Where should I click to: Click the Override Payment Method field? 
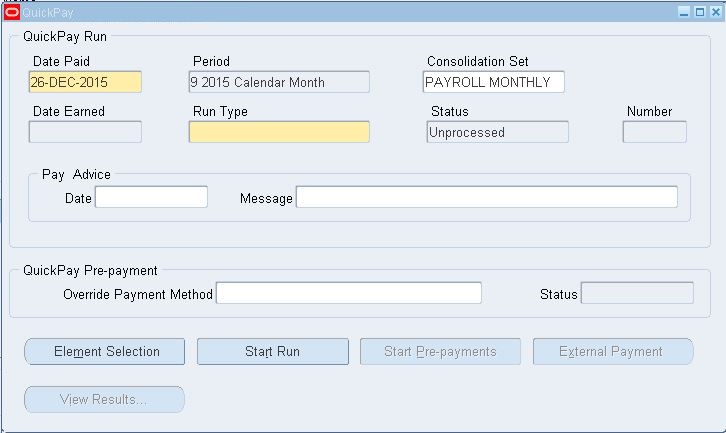pyautogui.click(x=349, y=293)
